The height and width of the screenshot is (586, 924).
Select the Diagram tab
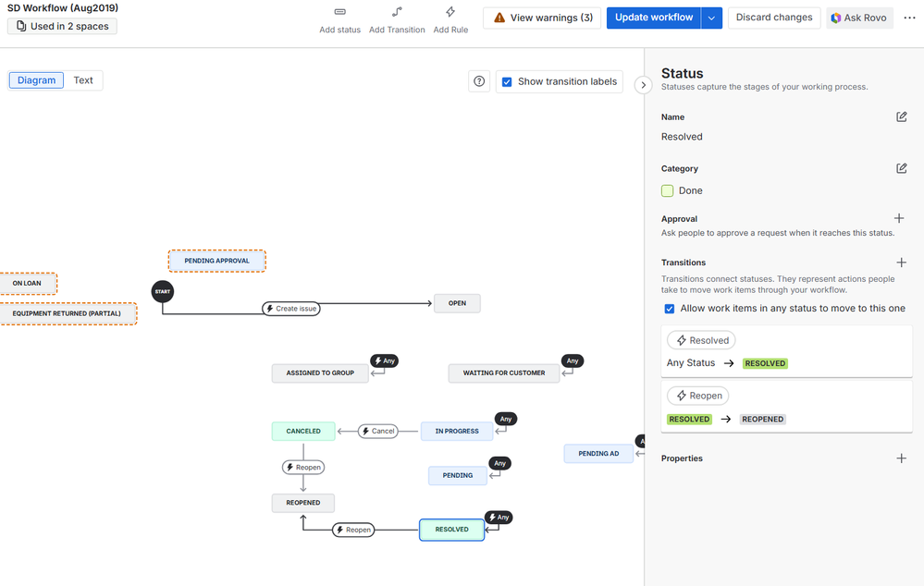(35, 80)
